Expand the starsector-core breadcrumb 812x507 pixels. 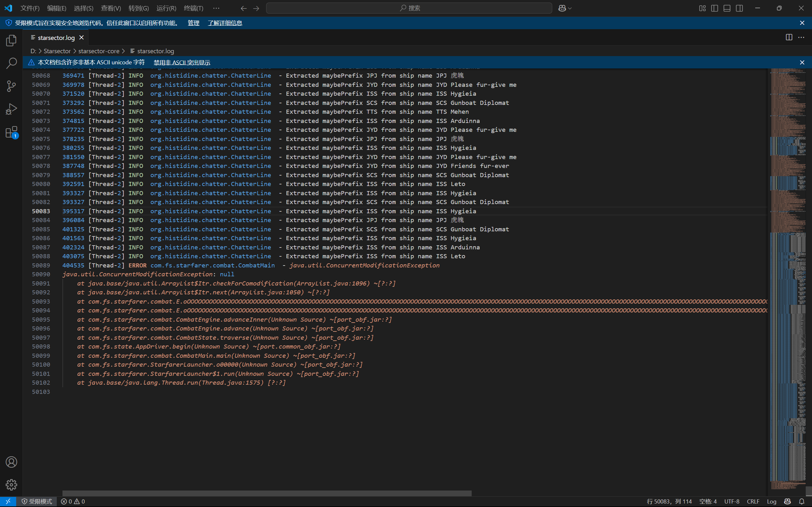pyautogui.click(x=99, y=51)
